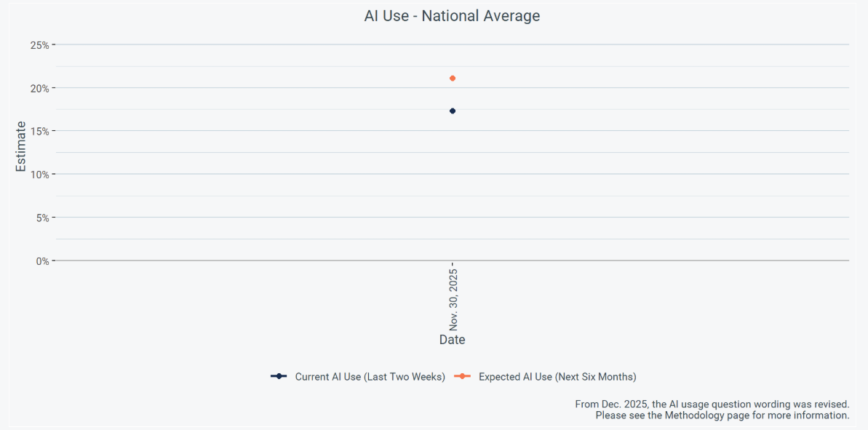
Task: Select the 5% y-axis tick label
Action: click(x=41, y=218)
